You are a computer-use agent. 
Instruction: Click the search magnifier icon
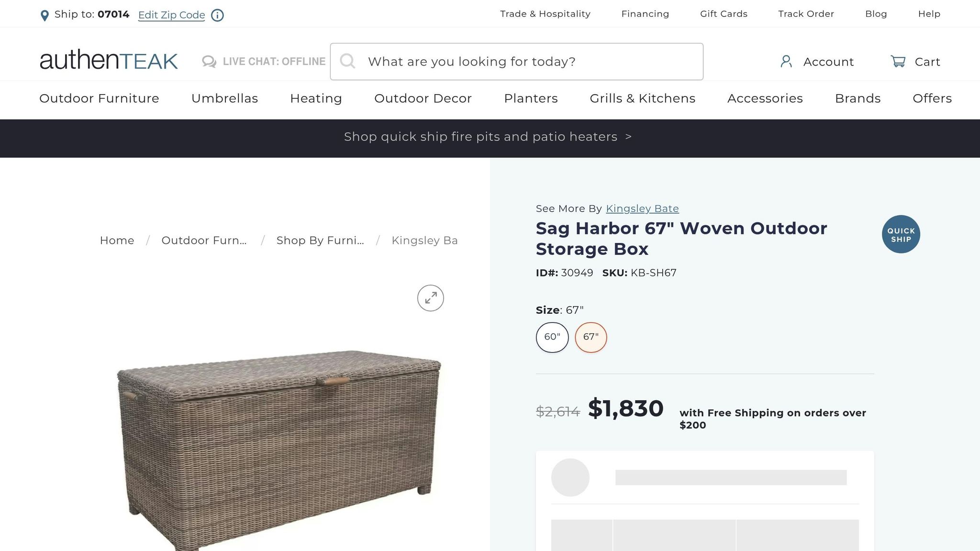tap(347, 61)
